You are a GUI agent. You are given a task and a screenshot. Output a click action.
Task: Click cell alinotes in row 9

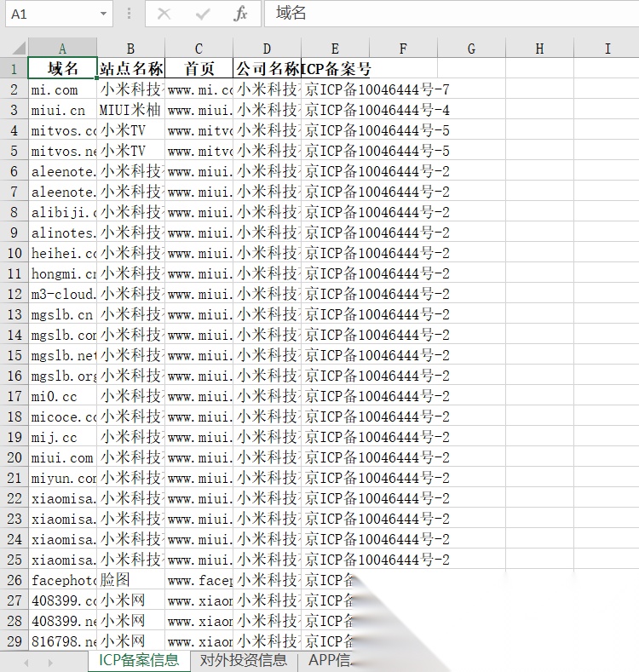pos(62,233)
